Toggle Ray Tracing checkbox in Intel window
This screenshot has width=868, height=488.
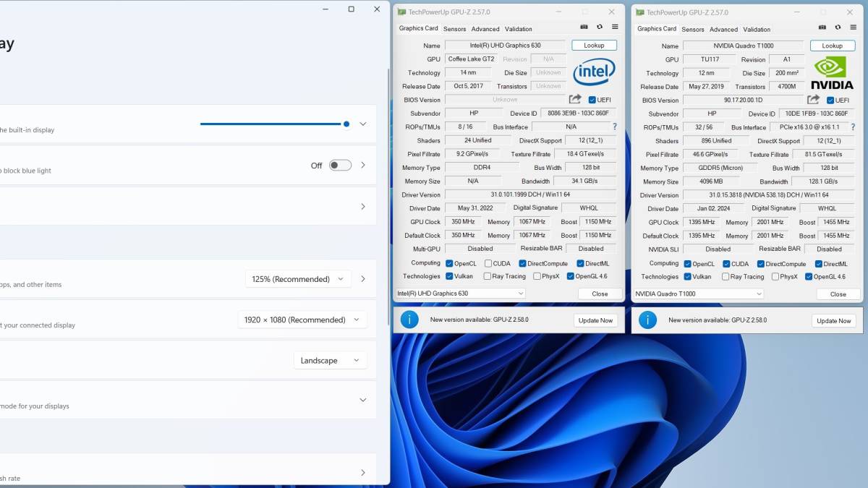[488, 276]
